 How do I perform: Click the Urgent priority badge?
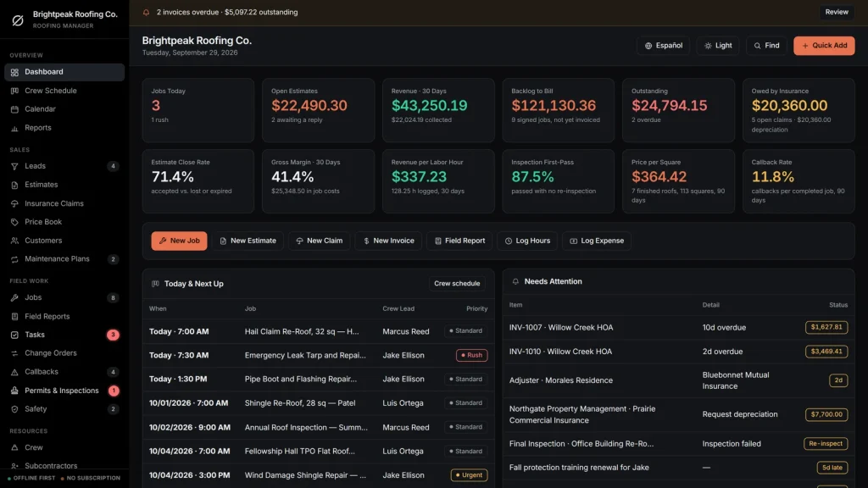[469, 475]
